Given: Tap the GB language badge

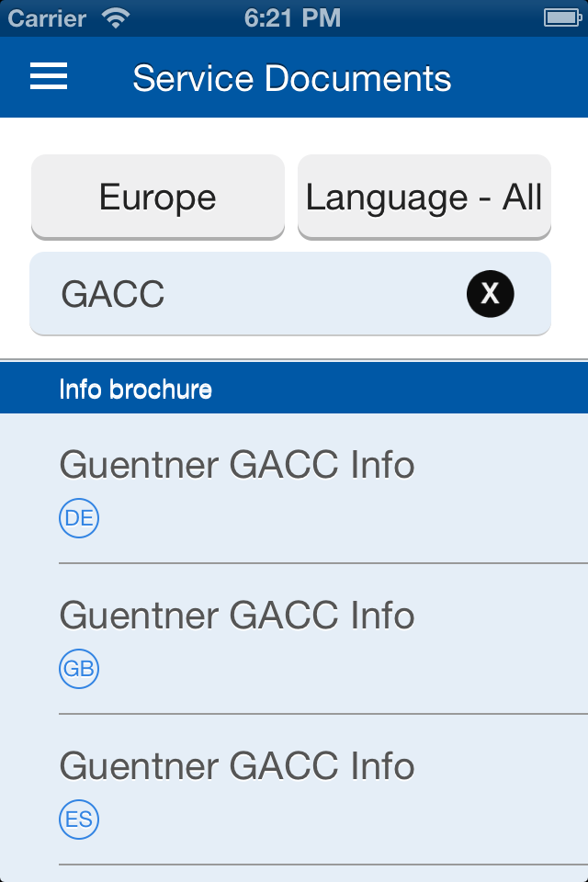Looking at the screenshot, I should [x=79, y=669].
